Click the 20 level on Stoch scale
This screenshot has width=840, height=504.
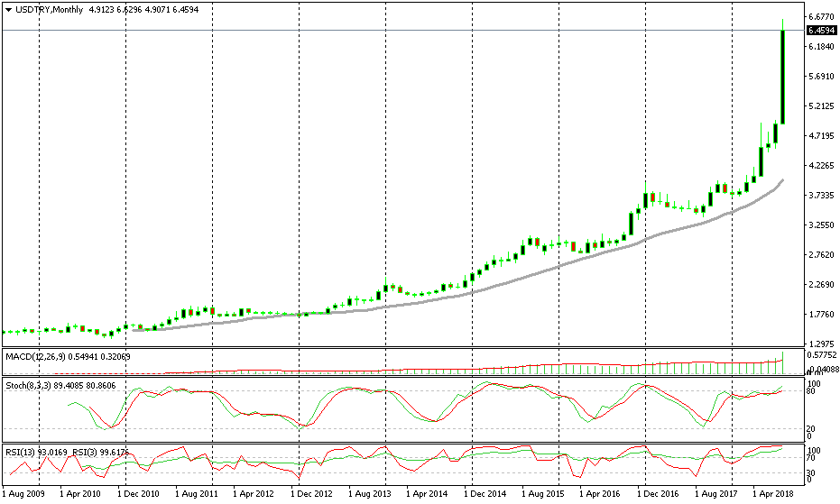click(x=811, y=429)
